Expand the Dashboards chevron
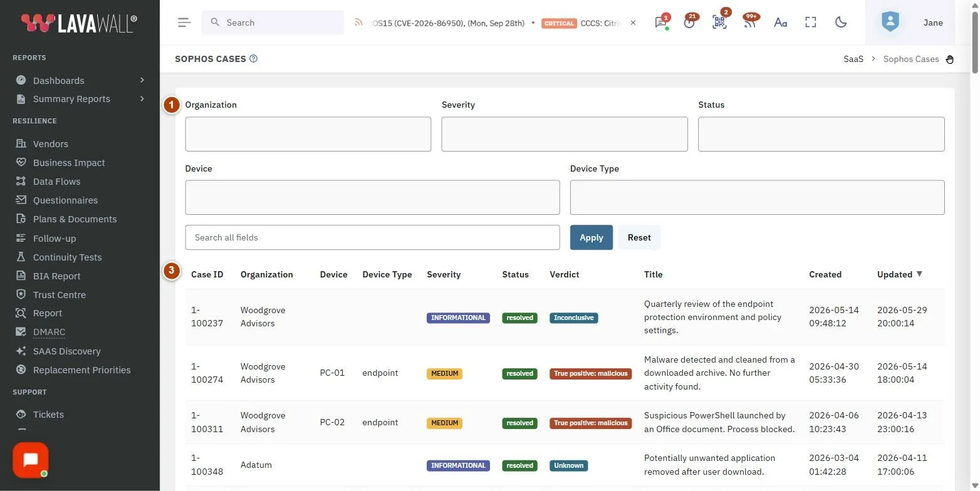 [x=142, y=80]
